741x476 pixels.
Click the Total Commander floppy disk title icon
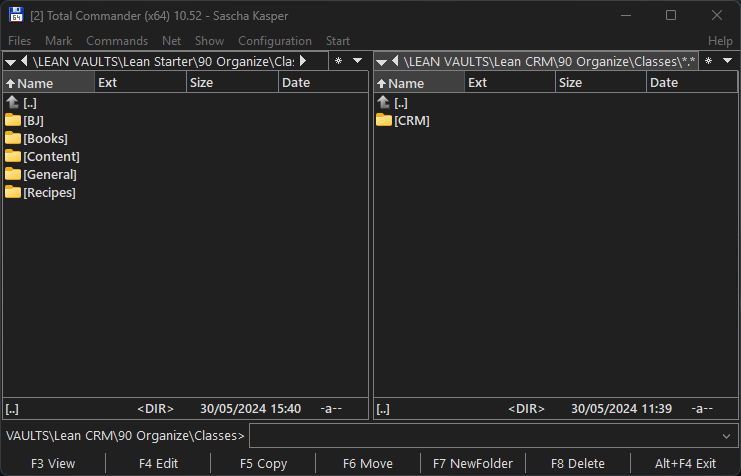16,15
